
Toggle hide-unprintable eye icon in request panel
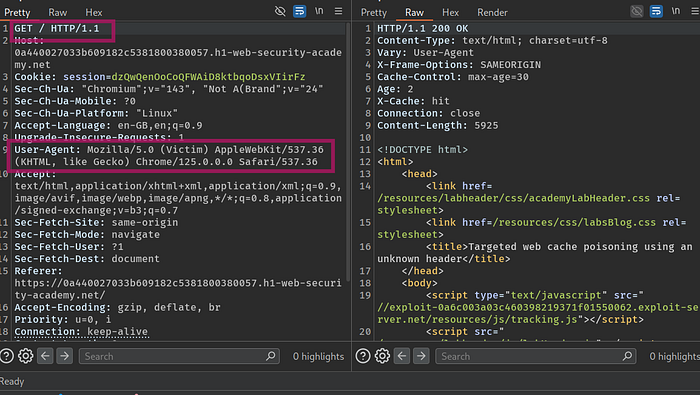click(280, 11)
